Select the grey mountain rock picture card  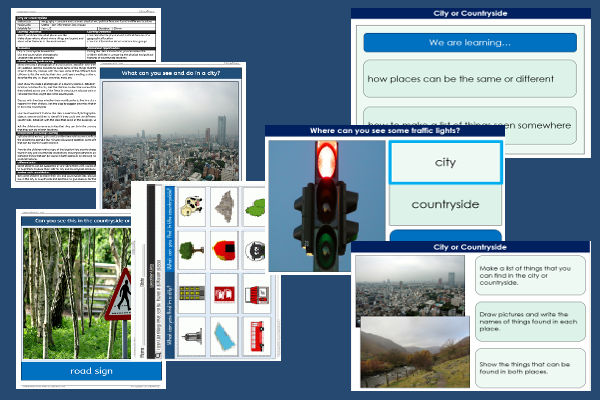tap(224, 207)
